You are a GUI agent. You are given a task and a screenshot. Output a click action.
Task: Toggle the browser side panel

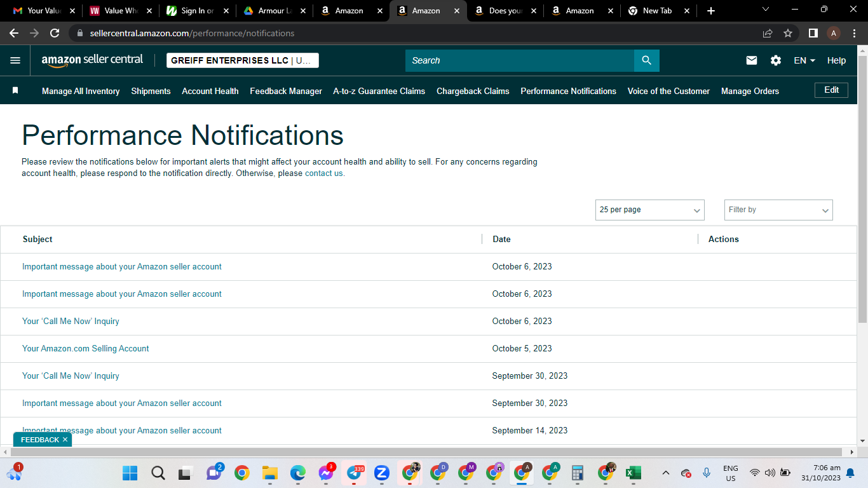813,33
